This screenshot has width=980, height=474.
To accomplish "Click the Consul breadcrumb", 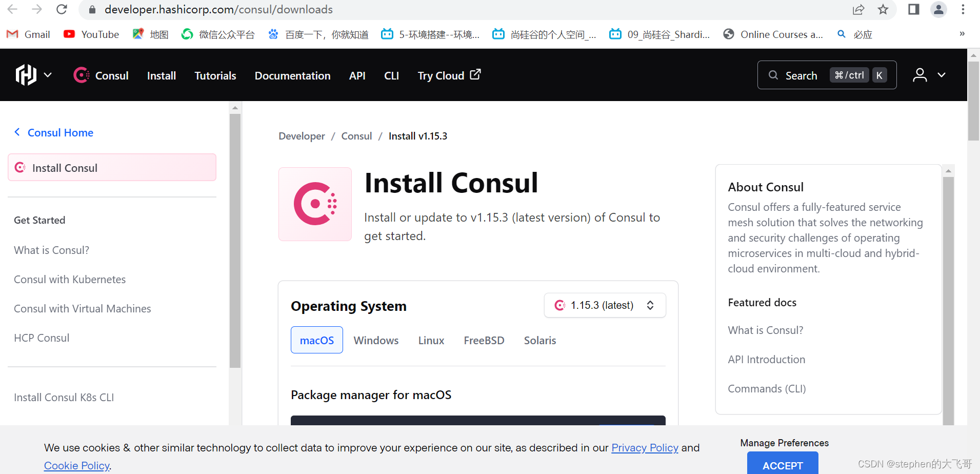I will [x=356, y=136].
